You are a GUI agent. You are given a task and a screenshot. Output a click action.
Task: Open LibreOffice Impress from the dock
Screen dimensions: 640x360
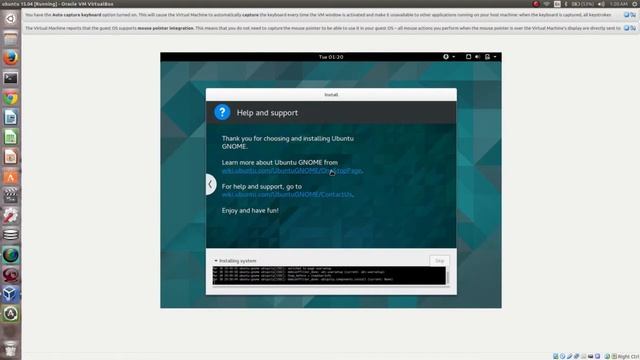click(11, 157)
